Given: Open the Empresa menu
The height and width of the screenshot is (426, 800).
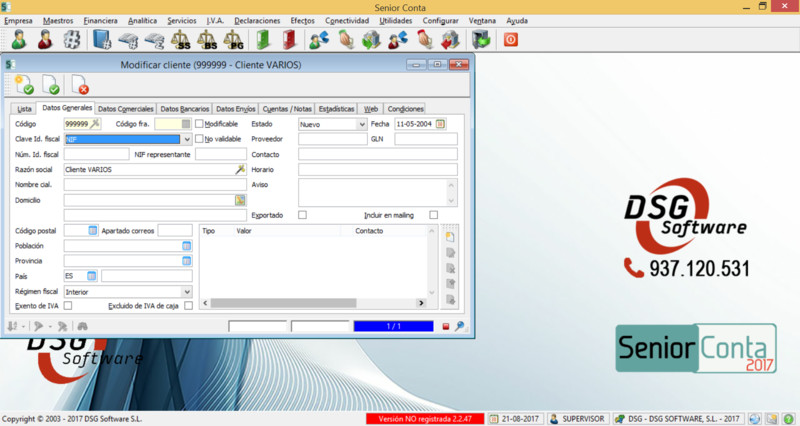Looking at the screenshot, I should pyautogui.click(x=18, y=21).
